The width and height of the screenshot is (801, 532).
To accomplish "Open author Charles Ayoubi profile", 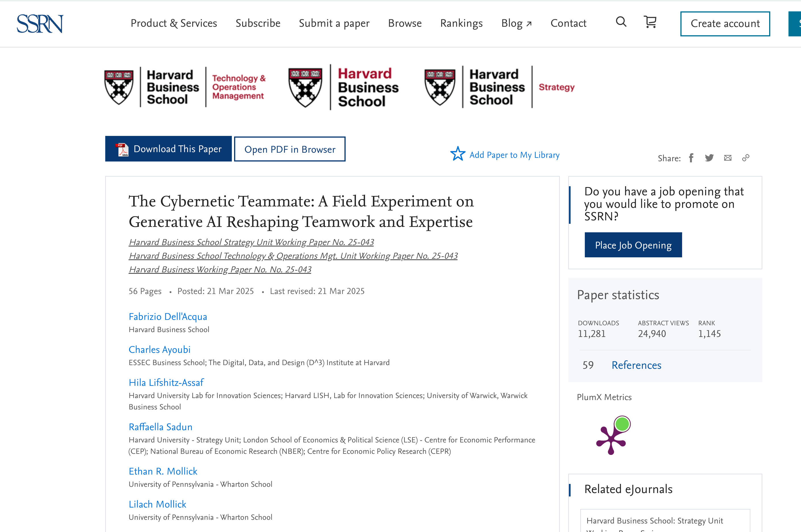I will coord(160,349).
